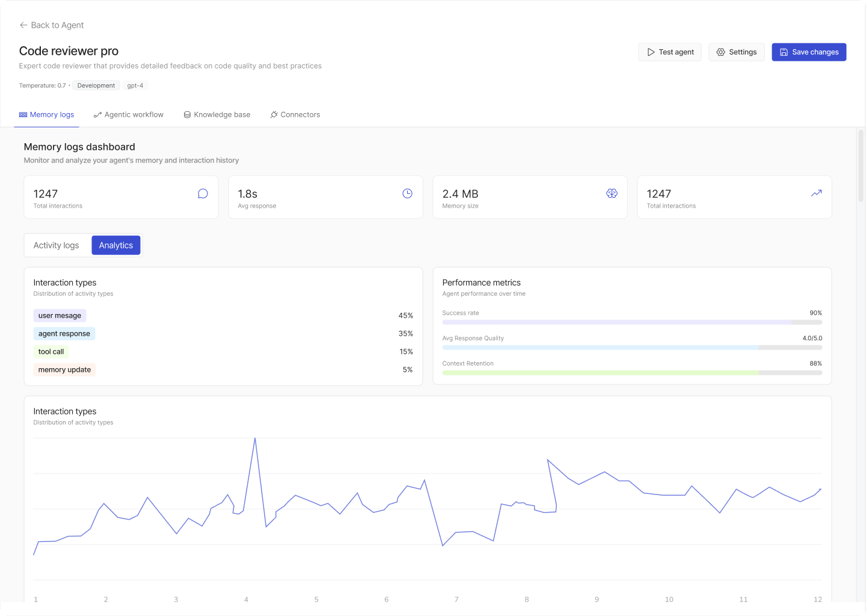Click chart x-axis label 9
Image resolution: width=866 pixels, height=616 pixels.
point(597,600)
